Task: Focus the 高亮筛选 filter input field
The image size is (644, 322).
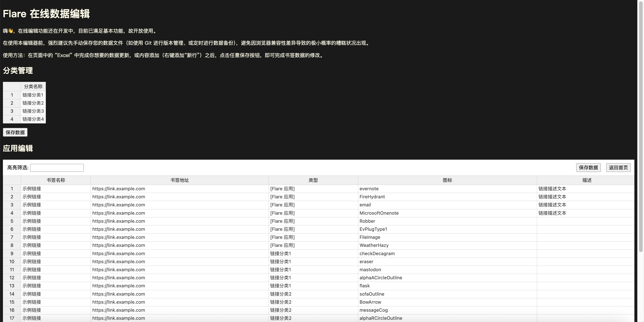Action: pos(57,168)
